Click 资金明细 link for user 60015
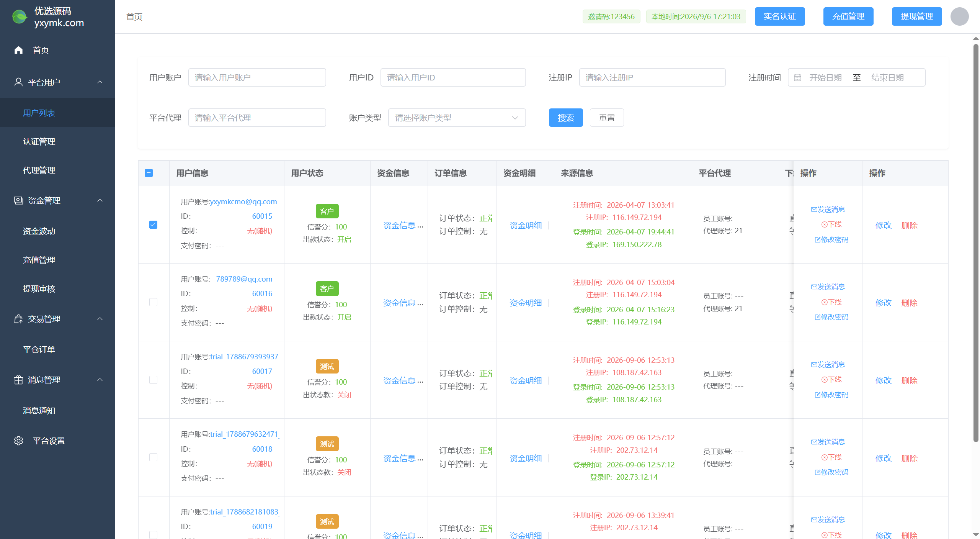Viewport: 980px width, 539px height. (526, 225)
